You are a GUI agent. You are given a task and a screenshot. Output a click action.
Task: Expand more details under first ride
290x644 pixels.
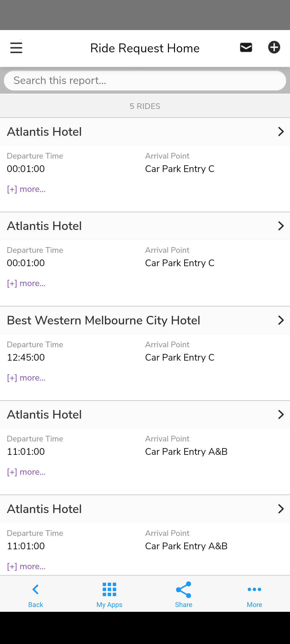(x=26, y=189)
